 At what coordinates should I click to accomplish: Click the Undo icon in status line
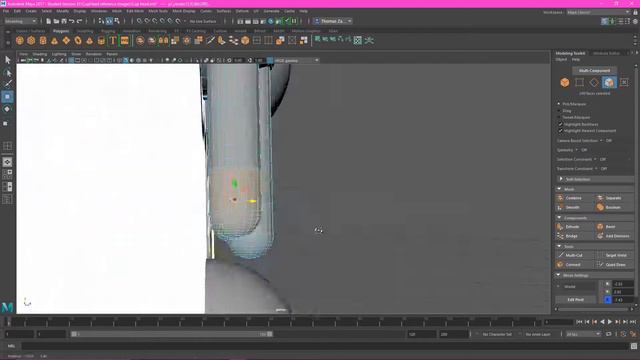pyautogui.click(x=72, y=21)
